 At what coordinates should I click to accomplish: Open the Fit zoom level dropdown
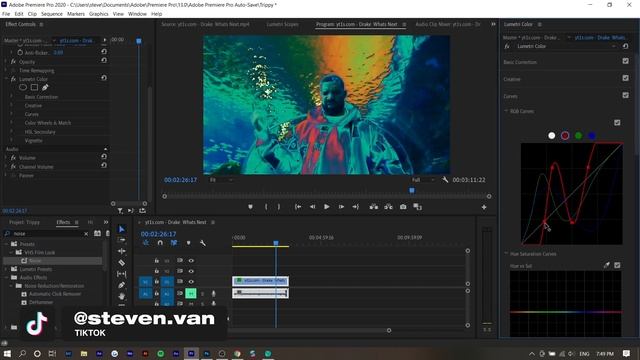point(221,180)
